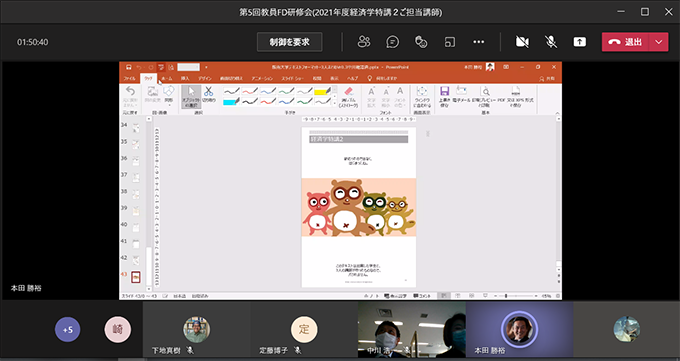Click the コメント button in status bar
680x361 pixels.
click(x=422, y=296)
